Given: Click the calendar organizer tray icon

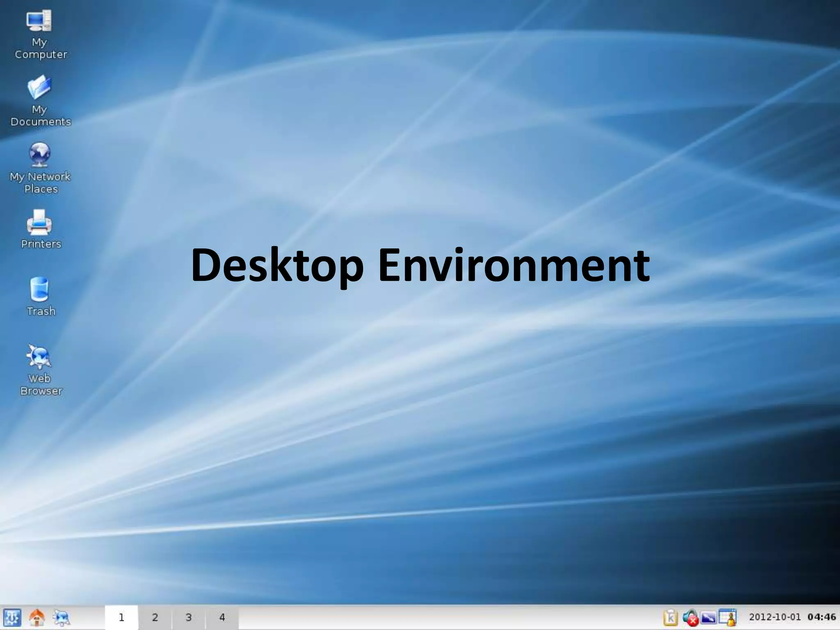Looking at the screenshot, I should click(728, 617).
